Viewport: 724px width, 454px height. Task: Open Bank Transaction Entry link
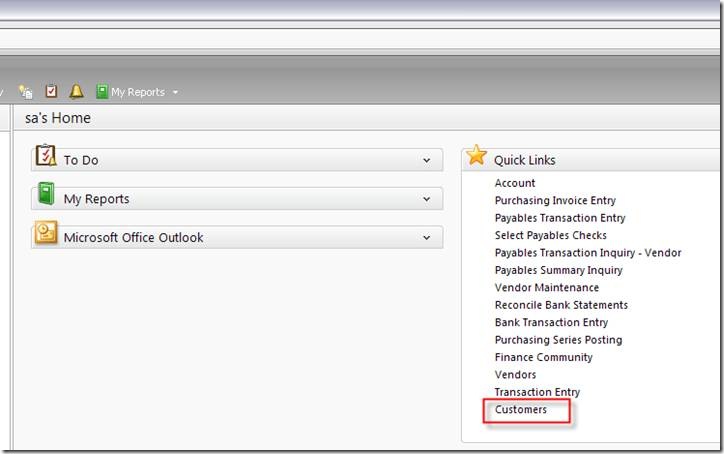click(551, 322)
